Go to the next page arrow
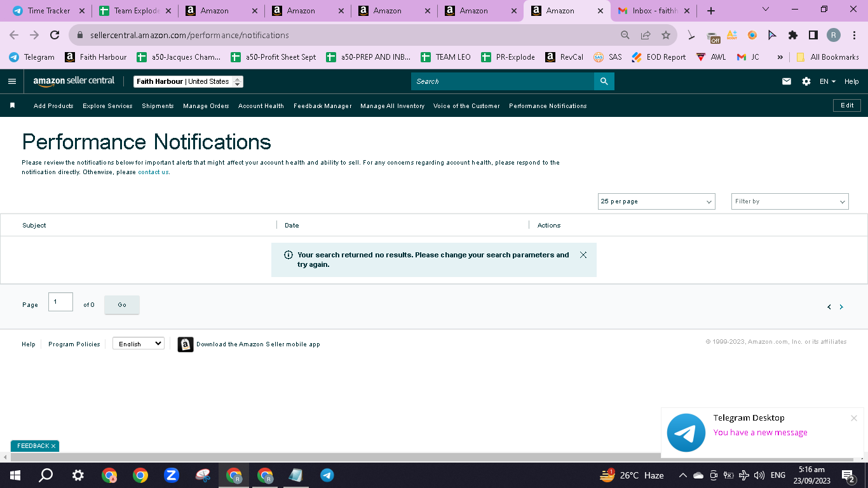 841,307
